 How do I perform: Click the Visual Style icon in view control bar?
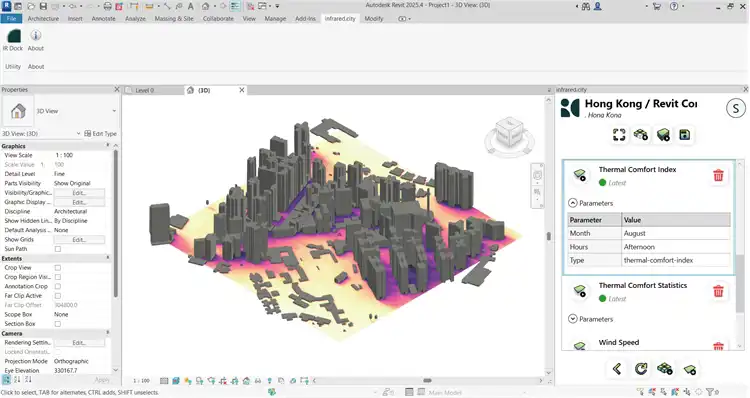(x=176, y=381)
